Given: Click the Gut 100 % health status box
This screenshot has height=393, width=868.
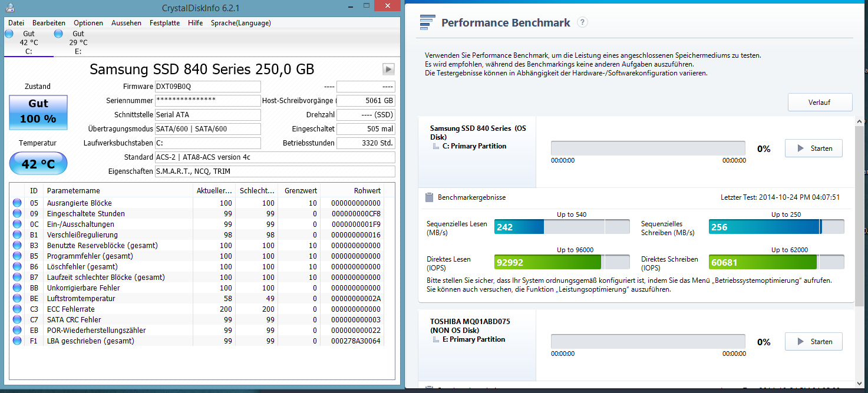Looking at the screenshot, I should (38, 111).
